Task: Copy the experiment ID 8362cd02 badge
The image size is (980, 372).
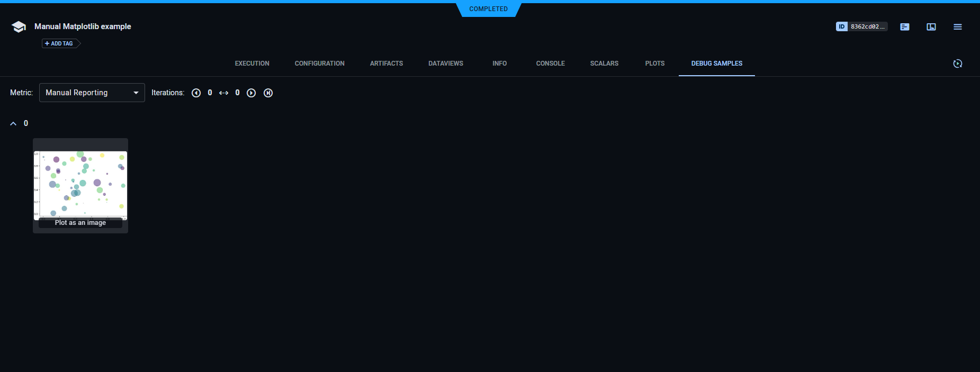Action: pos(861,26)
